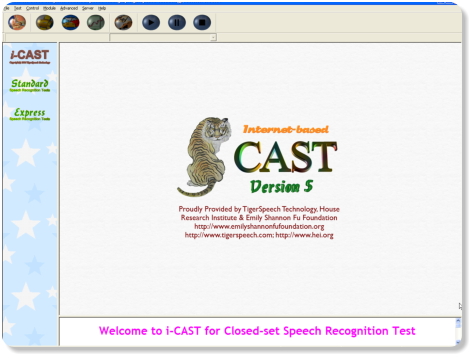Stop the test playback

pos(202,23)
